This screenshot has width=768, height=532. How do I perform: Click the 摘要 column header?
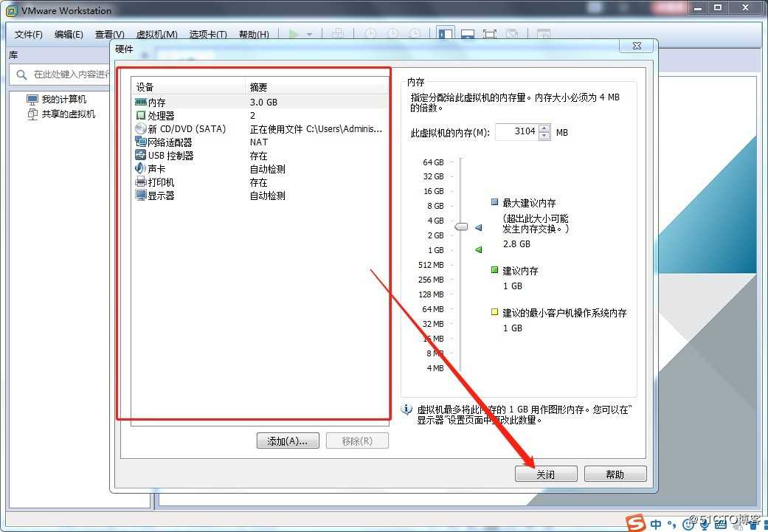(316, 87)
